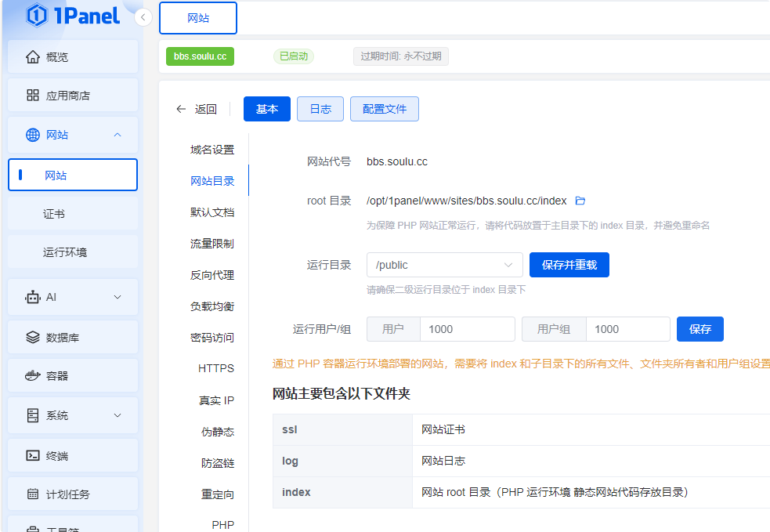770x532 pixels.
Task: Open the 密码访问 settings section
Action: 212,338
